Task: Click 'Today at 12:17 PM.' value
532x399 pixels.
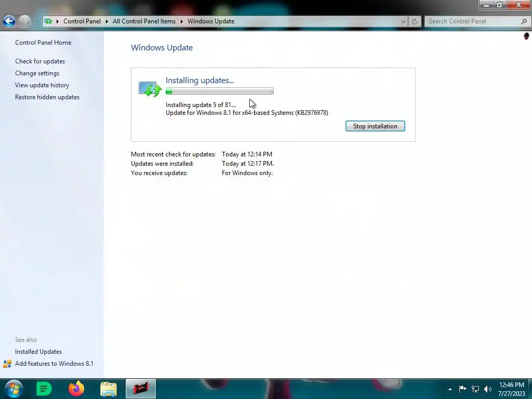Action: 248,164
